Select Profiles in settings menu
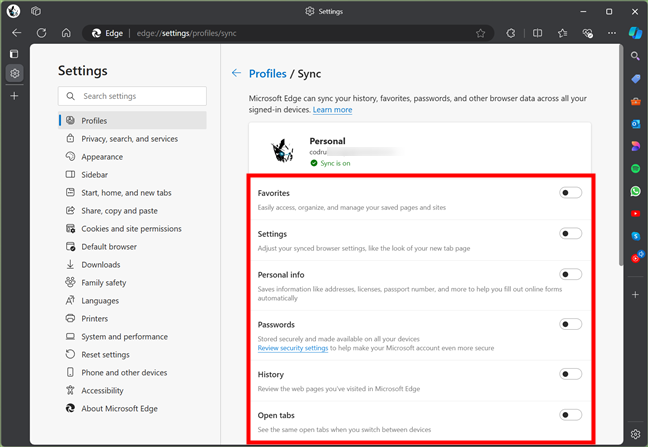The width and height of the screenshot is (648, 447). pos(132,121)
